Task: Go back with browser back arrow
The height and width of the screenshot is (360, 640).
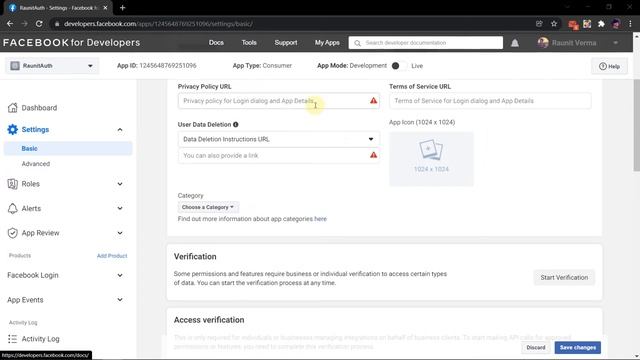Action: 10,24
